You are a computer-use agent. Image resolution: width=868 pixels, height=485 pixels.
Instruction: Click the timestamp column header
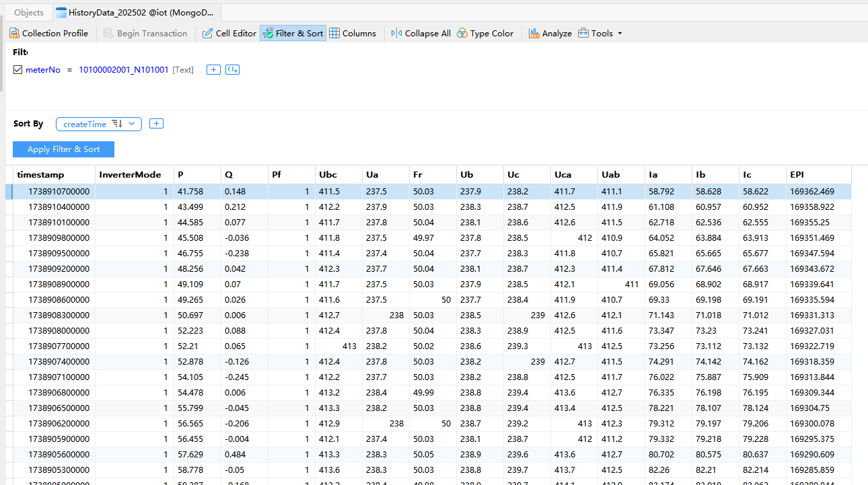(x=41, y=175)
